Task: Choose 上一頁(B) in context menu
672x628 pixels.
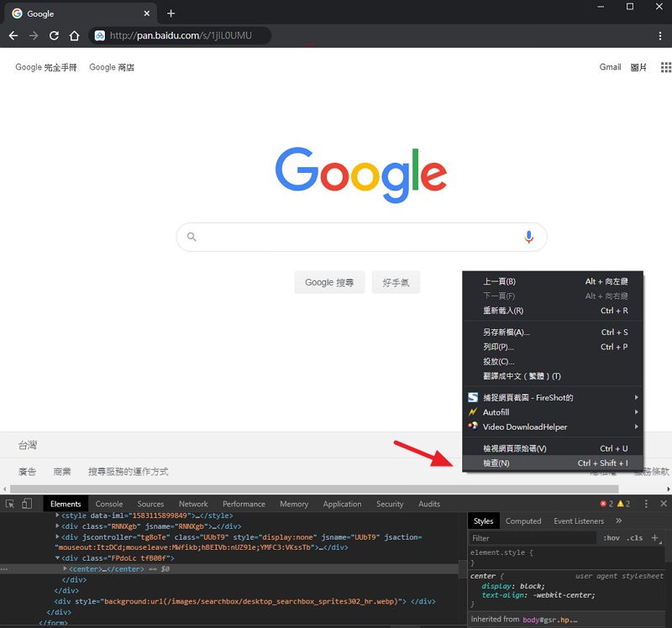Action: (x=553, y=281)
